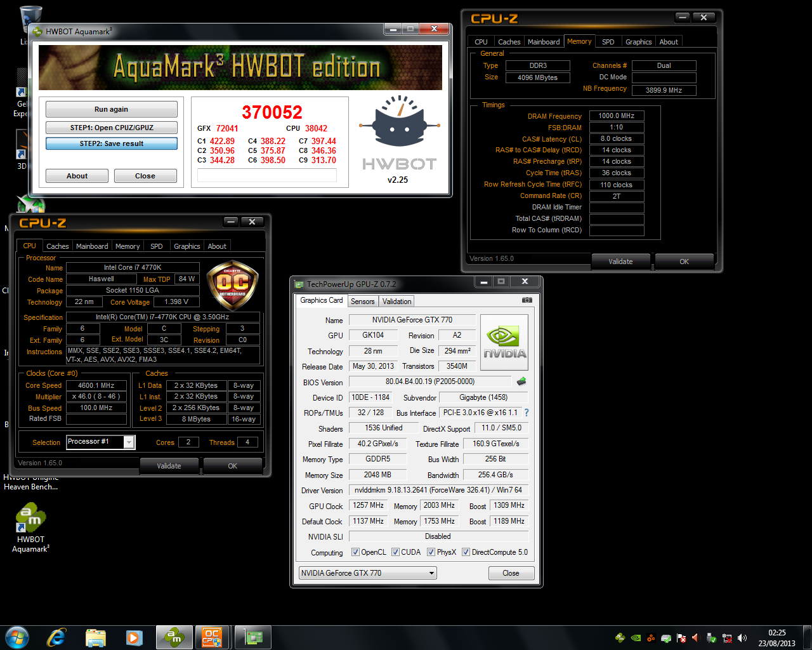
Task: Open Mainboard tab in CPU-Z processor window
Action: tap(92, 246)
